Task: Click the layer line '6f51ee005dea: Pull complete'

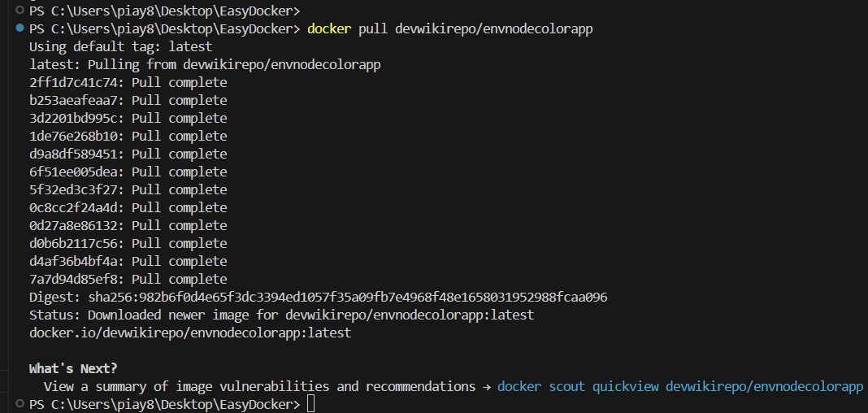Action: coord(128,172)
